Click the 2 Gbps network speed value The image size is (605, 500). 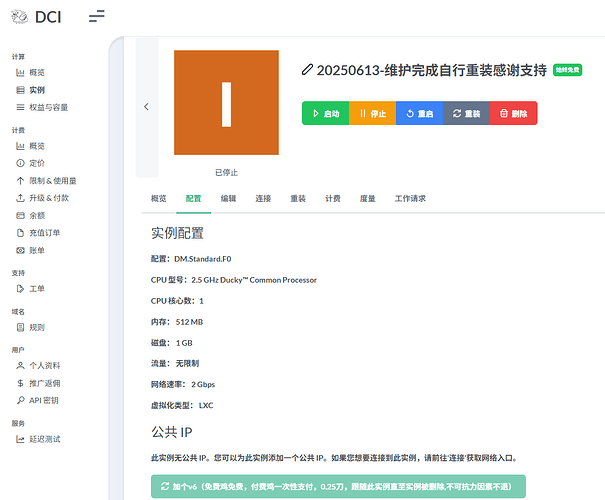(203, 384)
